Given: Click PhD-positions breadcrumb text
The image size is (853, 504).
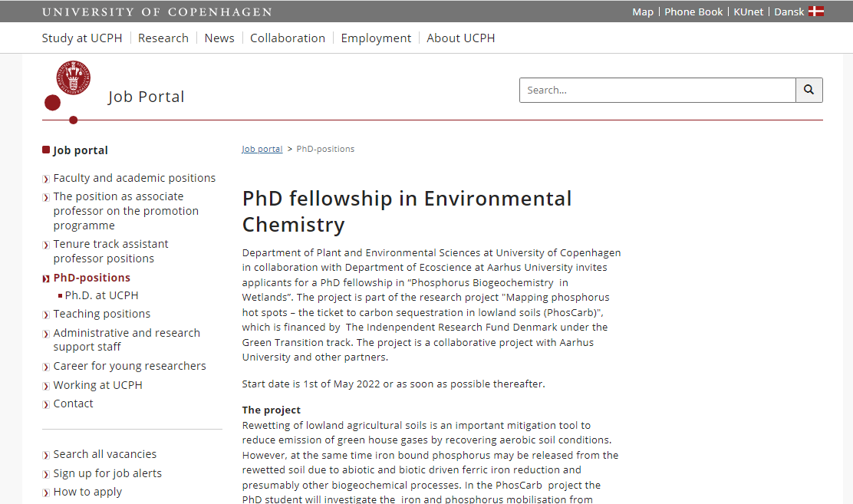Looking at the screenshot, I should point(325,149).
